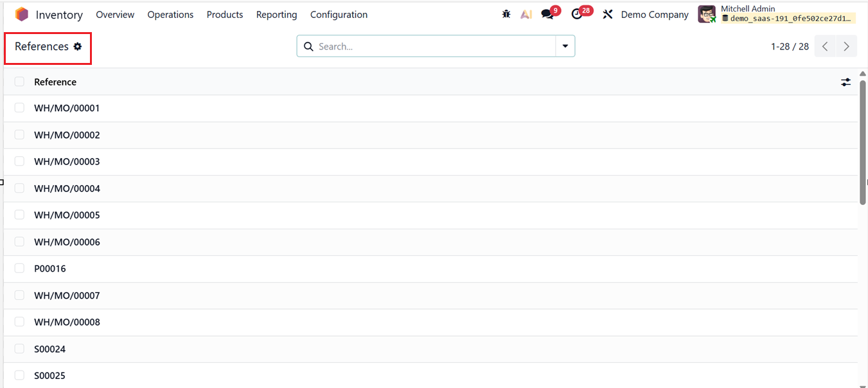View activities via the clock icon showing 28
Screen dimensions: 868x388
(x=577, y=13)
